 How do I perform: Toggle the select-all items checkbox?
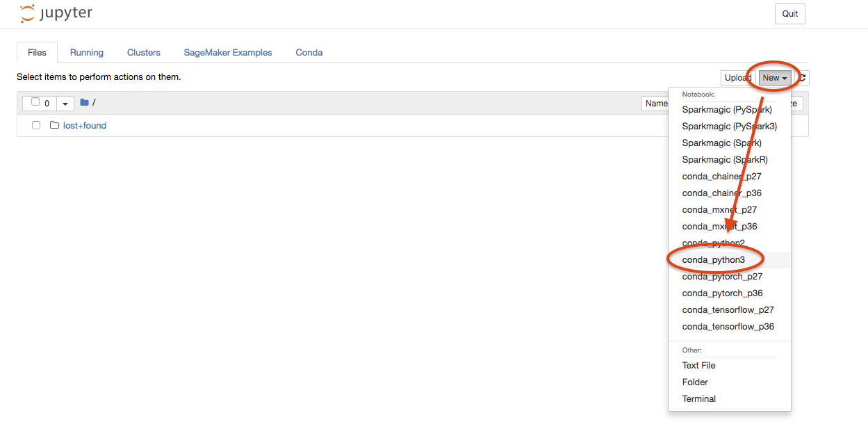(35, 102)
